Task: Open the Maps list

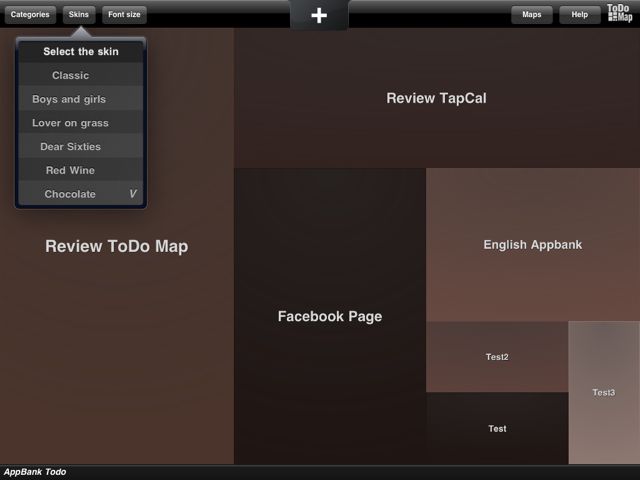Action: (x=532, y=15)
